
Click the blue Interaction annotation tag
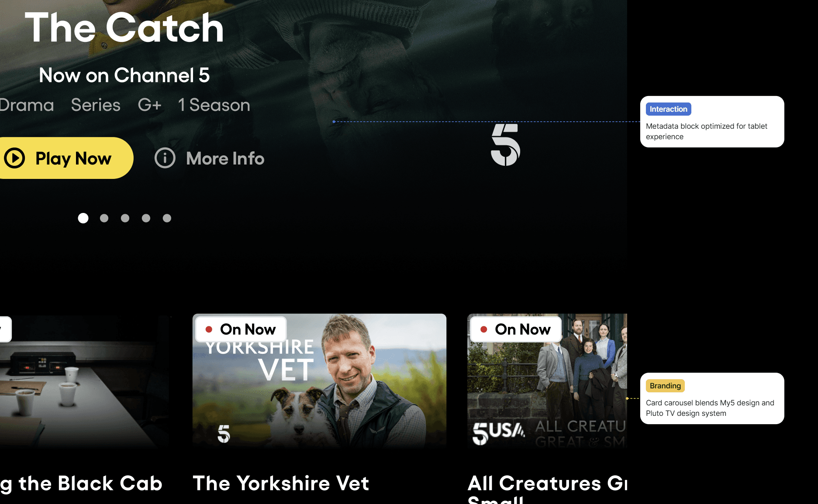click(x=668, y=109)
